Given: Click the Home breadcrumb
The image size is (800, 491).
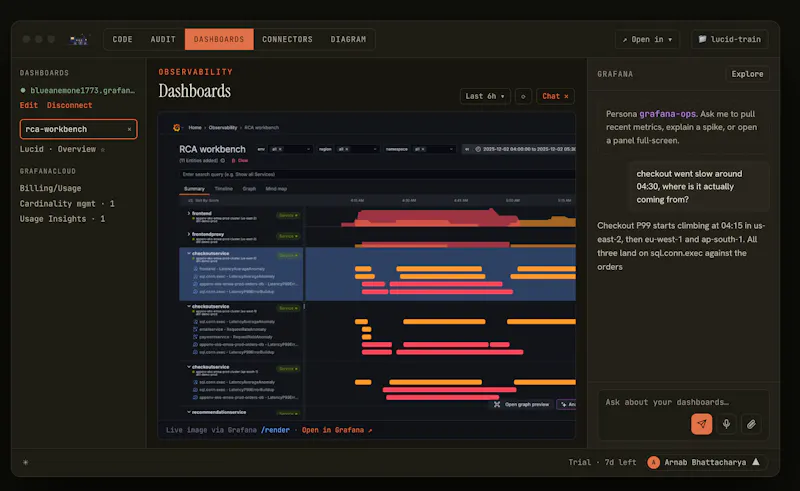Looking at the screenshot, I should pos(195,128).
